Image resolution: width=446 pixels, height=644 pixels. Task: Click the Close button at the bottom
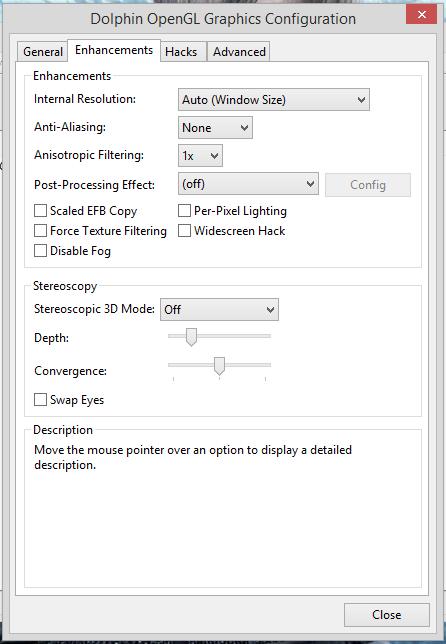pos(387,615)
